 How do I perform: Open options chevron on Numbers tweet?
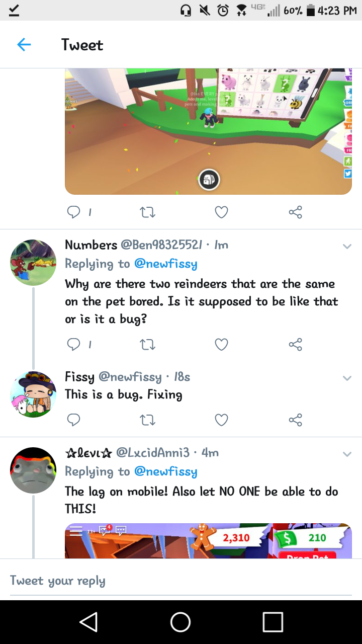coord(347,247)
